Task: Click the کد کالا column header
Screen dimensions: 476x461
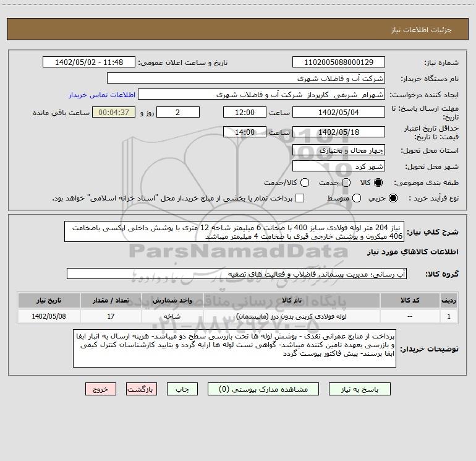Action: (410, 300)
